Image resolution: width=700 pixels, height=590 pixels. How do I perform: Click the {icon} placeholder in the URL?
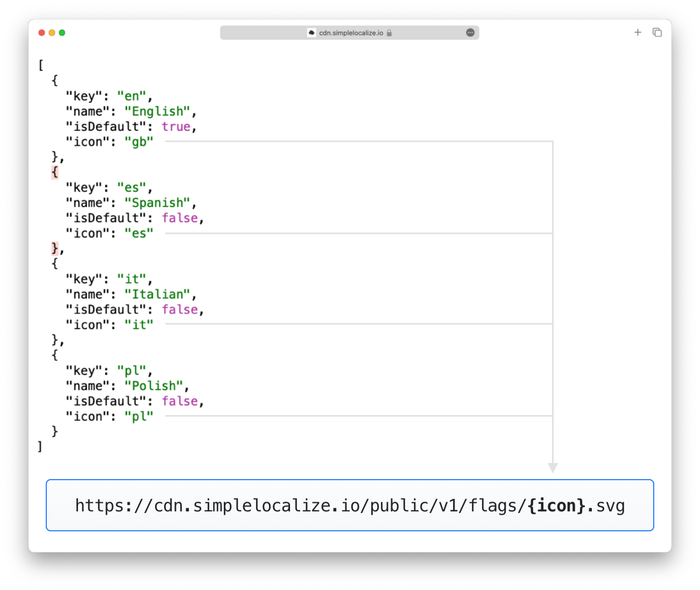point(556,506)
